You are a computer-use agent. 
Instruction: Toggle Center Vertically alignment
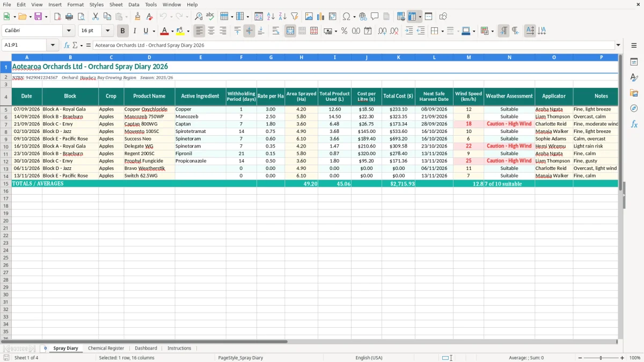[249, 31]
